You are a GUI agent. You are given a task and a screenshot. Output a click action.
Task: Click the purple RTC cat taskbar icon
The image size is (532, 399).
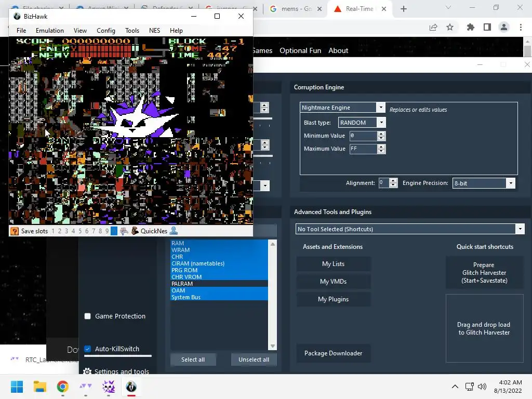(109, 387)
